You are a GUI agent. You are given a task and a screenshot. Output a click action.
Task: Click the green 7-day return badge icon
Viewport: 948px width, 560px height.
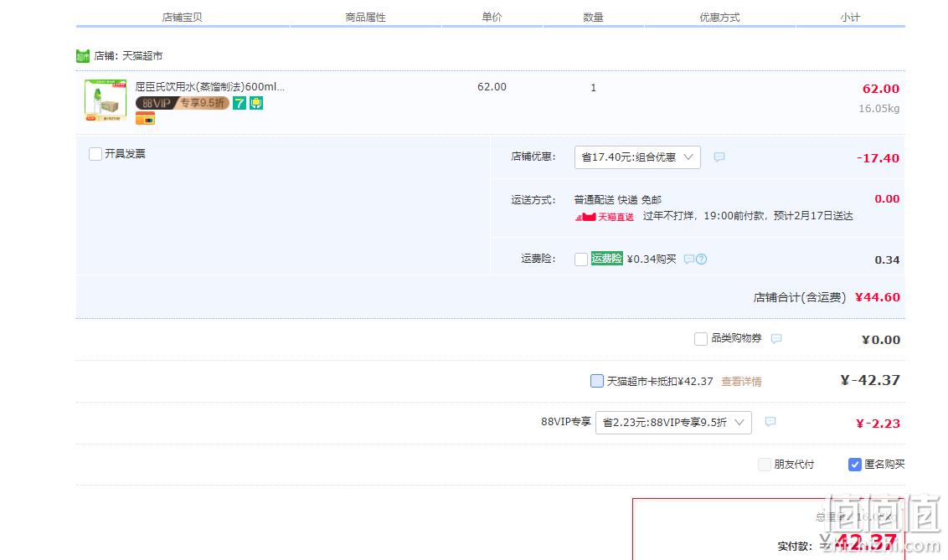(240, 103)
